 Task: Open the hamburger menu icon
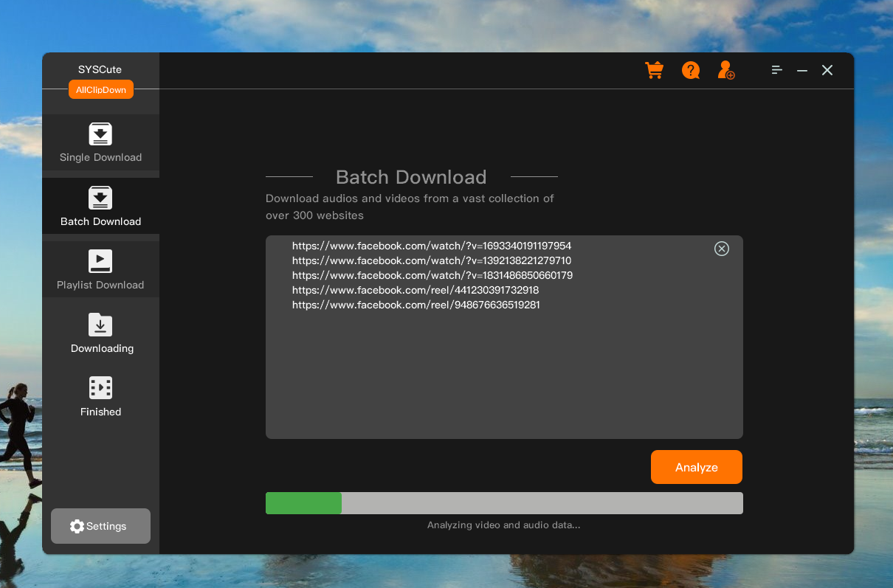(777, 70)
